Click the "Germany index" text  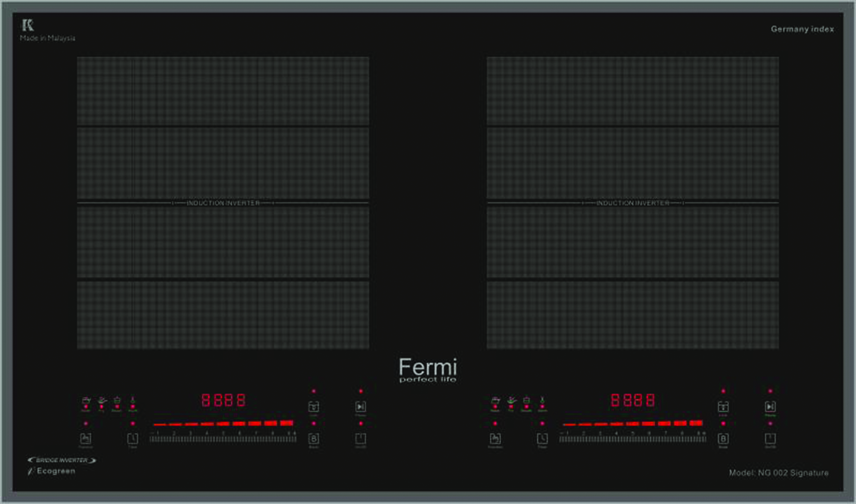802,29
